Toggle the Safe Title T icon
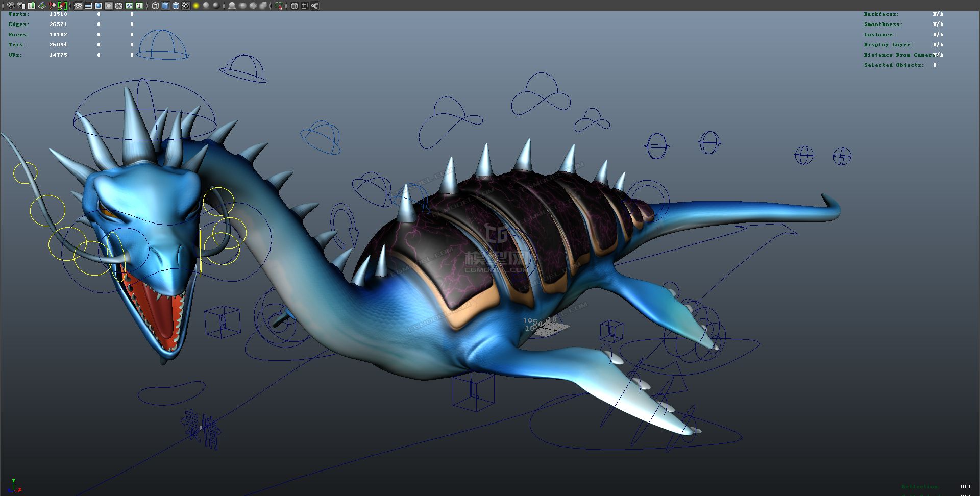980x496 pixels. [x=139, y=6]
